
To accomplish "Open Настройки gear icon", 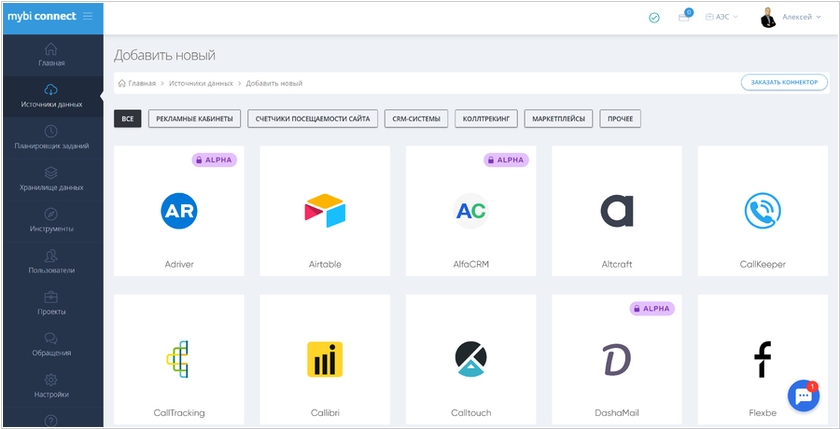I will click(51, 380).
